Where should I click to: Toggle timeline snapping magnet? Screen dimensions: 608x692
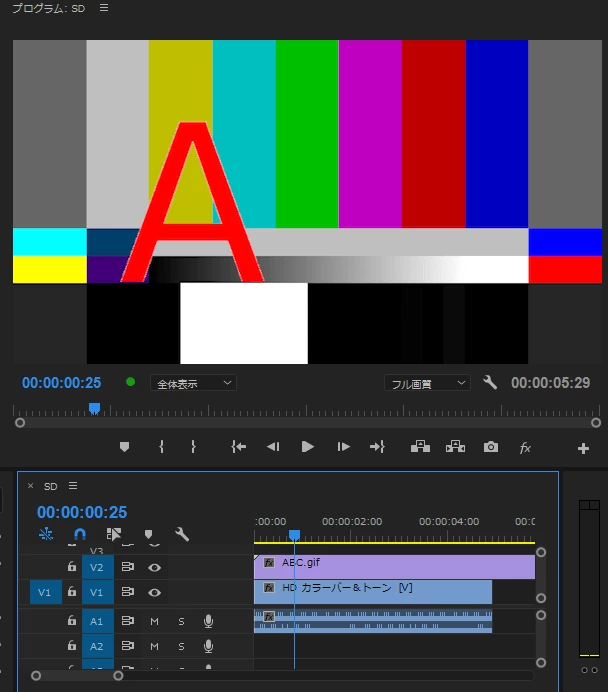79,534
